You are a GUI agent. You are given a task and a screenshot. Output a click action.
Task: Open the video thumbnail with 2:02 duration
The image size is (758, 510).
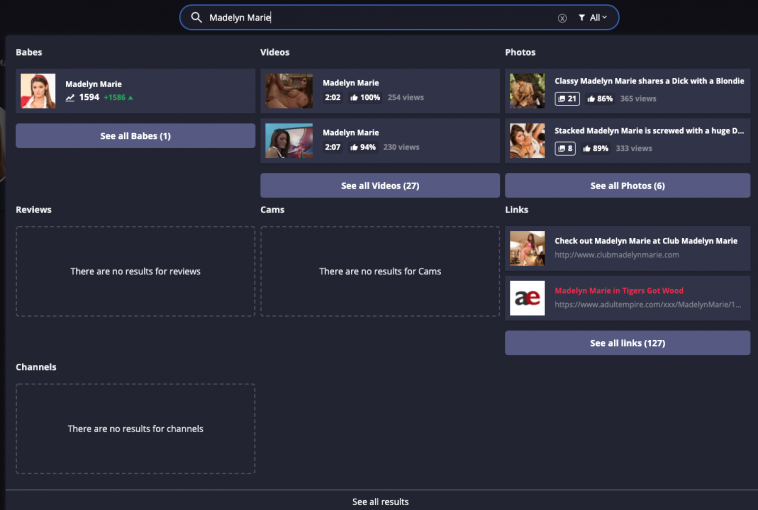(x=289, y=91)
